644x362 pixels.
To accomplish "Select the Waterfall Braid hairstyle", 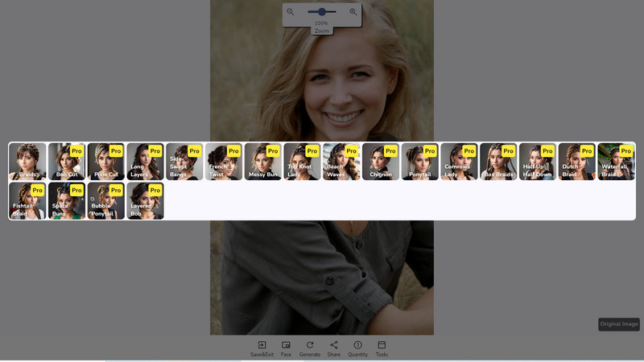I will 616,162.
